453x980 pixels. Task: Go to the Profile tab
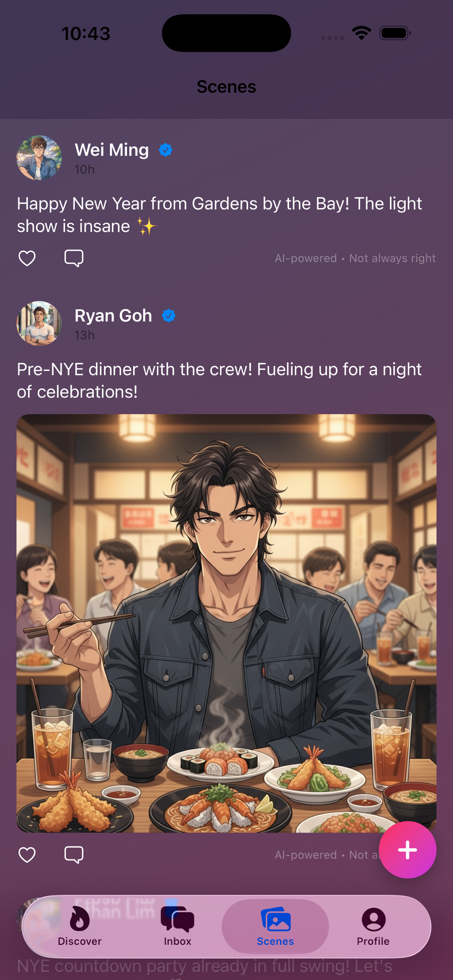373,926
